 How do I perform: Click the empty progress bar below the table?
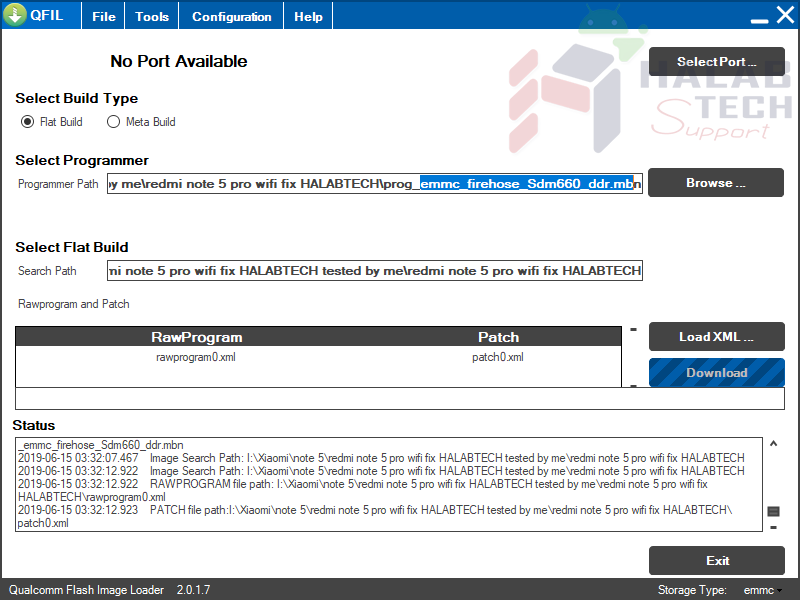(x=399, y=398)
